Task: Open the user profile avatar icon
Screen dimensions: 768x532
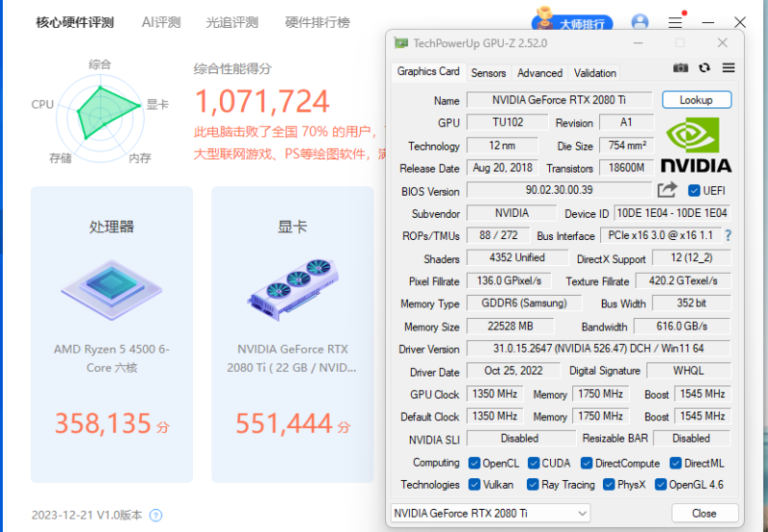Action: coord(639,22)
